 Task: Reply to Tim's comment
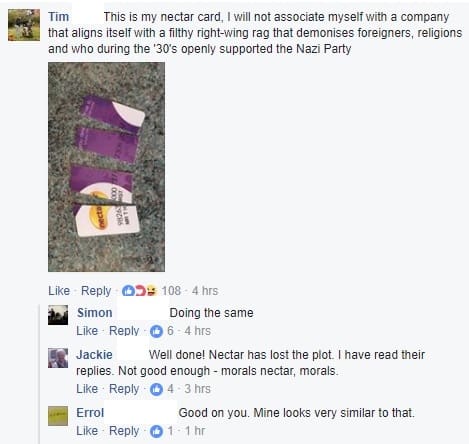click(96, 291)
